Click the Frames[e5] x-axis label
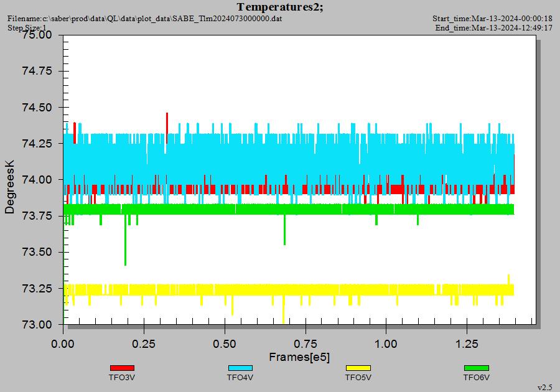 pos(299,357)
